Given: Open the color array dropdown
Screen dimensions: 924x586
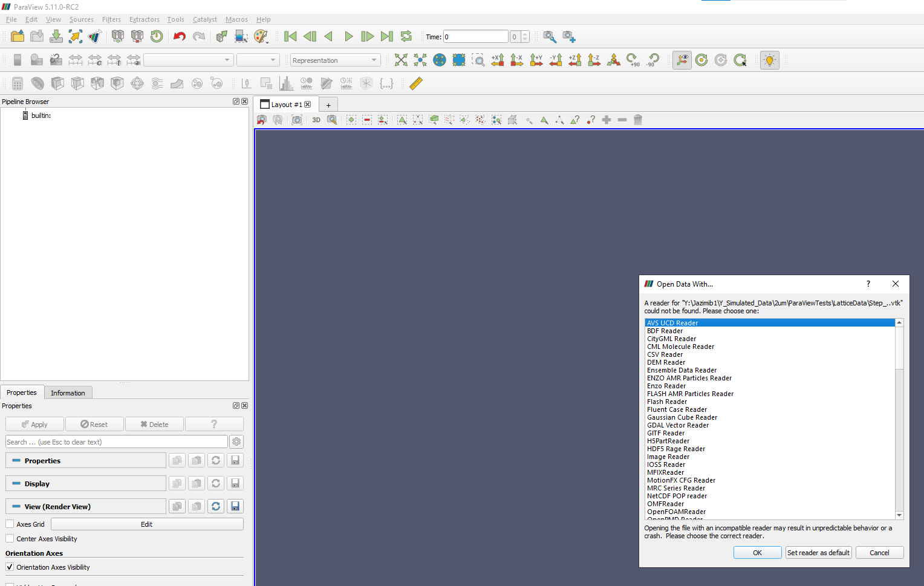Looking at the screenshot, I should click(x=188, y=60).
